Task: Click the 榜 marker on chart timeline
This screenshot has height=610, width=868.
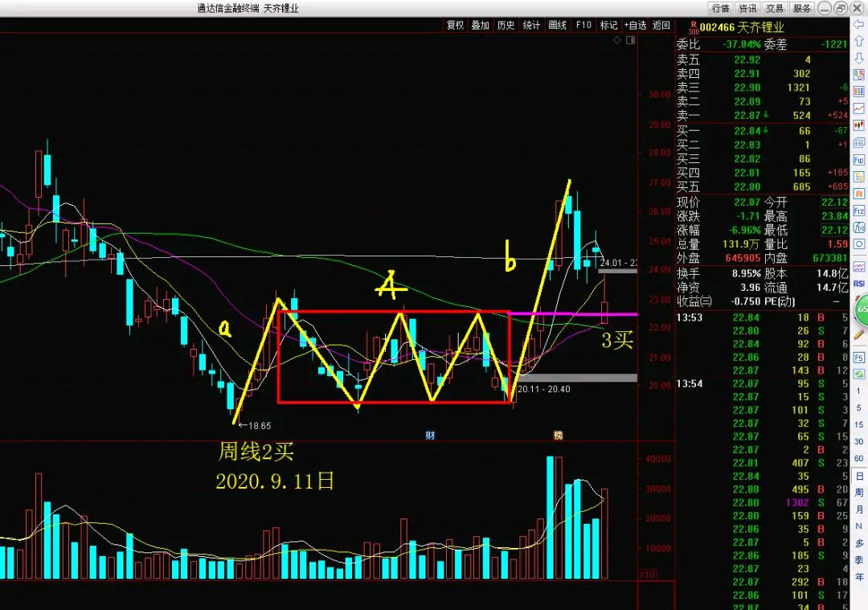Action: (558, 436)
